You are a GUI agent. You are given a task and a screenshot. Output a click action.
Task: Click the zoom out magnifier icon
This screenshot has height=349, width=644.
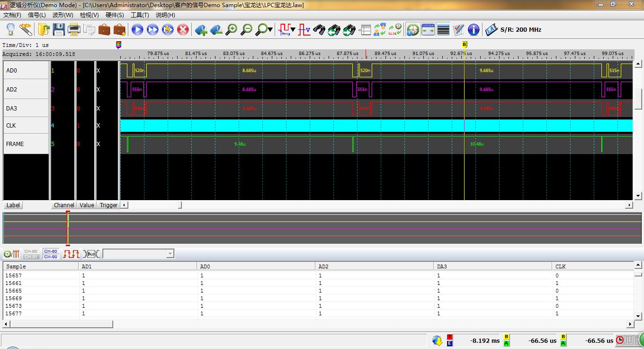pyautogui.click(x=247, y=30)
